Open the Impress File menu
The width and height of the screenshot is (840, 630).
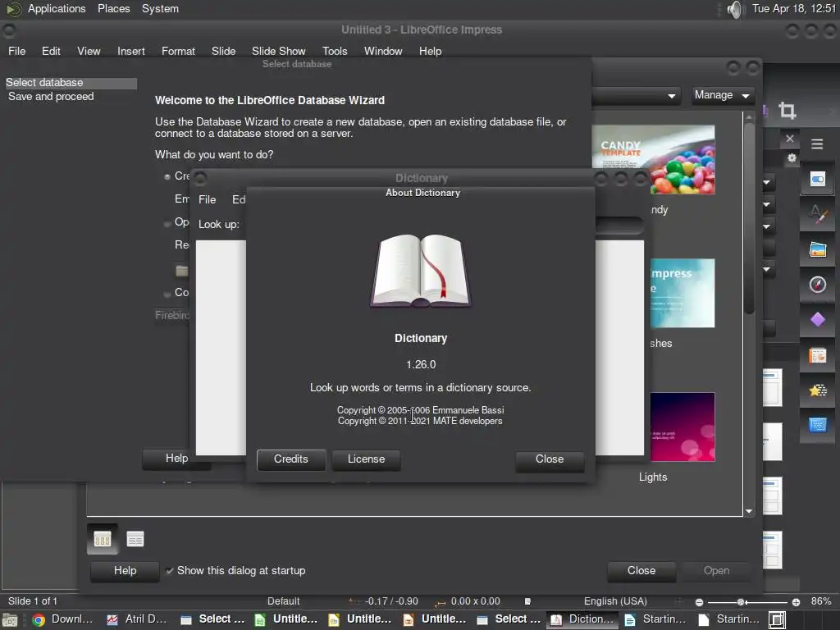[17, 51]
